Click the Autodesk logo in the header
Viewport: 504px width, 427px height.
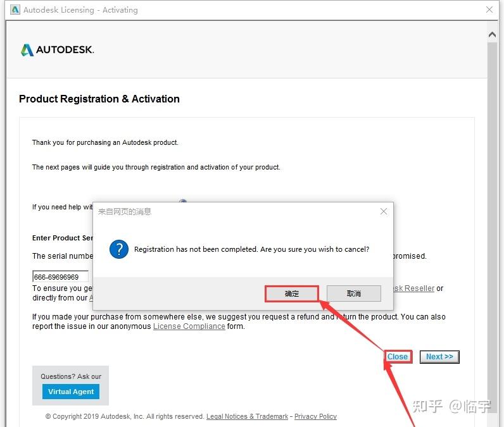point(58,50)
